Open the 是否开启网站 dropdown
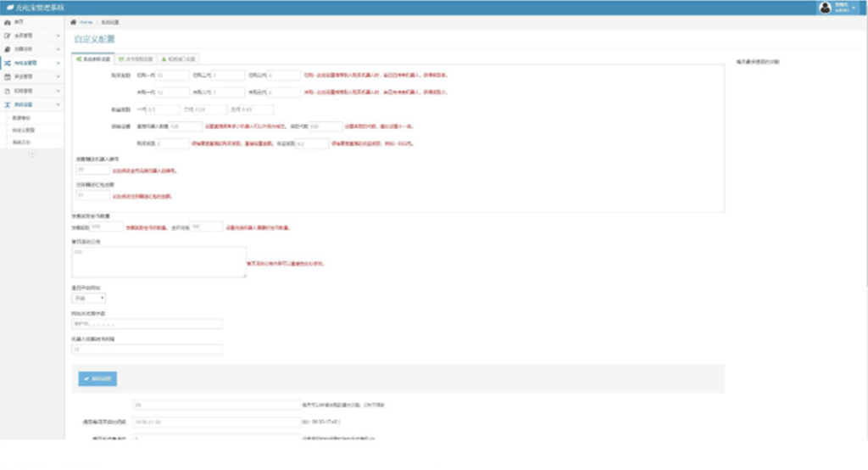 (88, 299)
